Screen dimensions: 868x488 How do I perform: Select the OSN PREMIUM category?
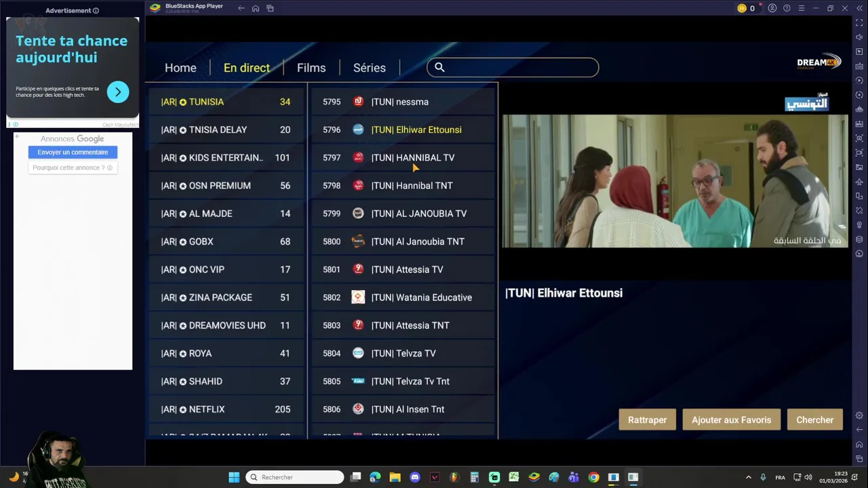(x=226, y=186)
